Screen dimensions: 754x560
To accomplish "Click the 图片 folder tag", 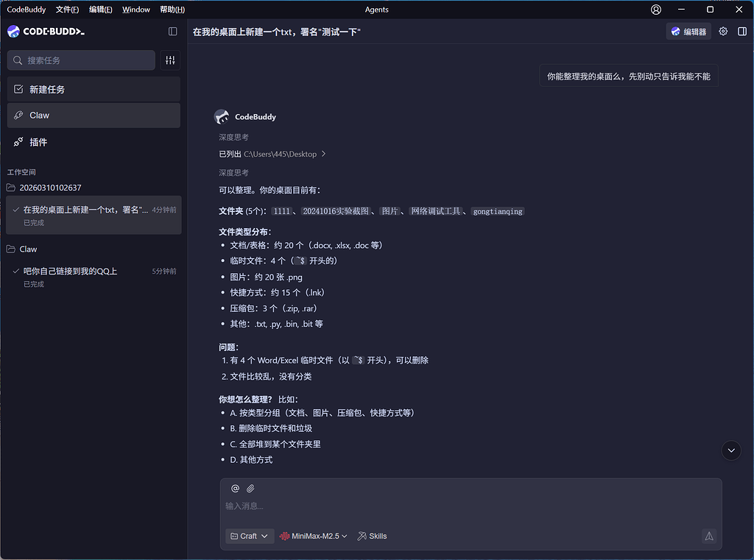I will click(x=390, y=211).
